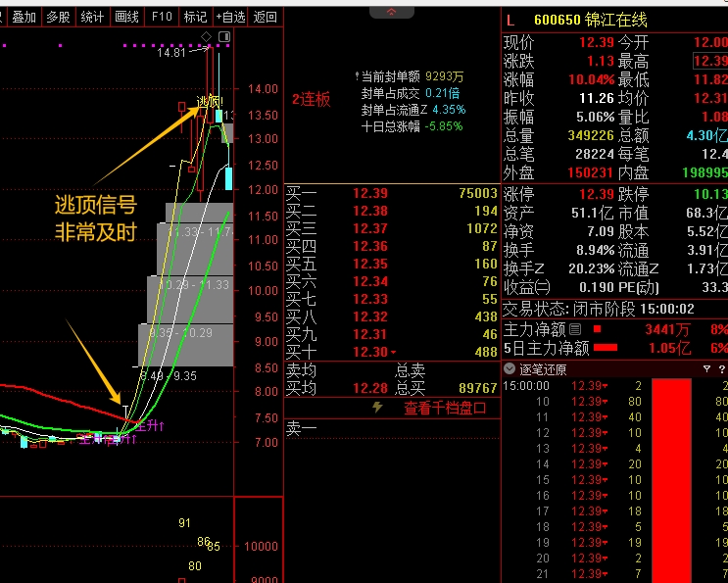This screenshot has height=583, width=728.
Task: Expand the 逐笔还原 circular dropdown arrow
Action: pyautogui.click(x=510, y=369)
